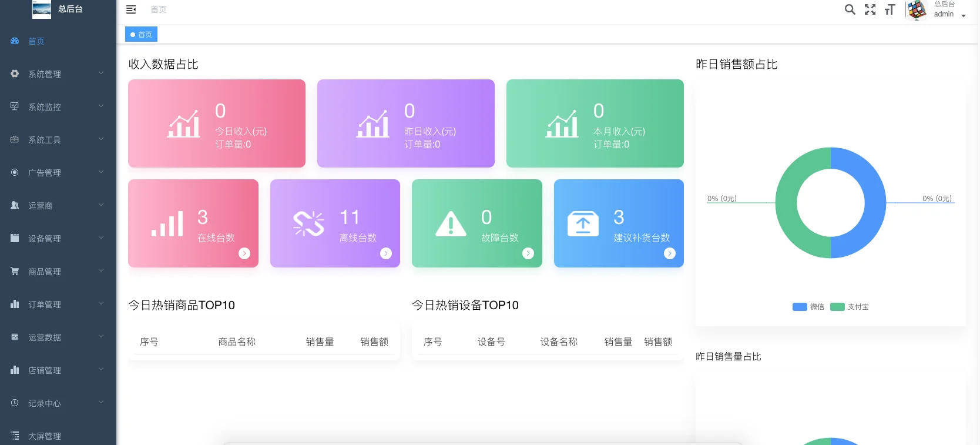This screenshot has width=980, height=445.
Task: Click the 设备号 column header
Action: coord(491,342)
